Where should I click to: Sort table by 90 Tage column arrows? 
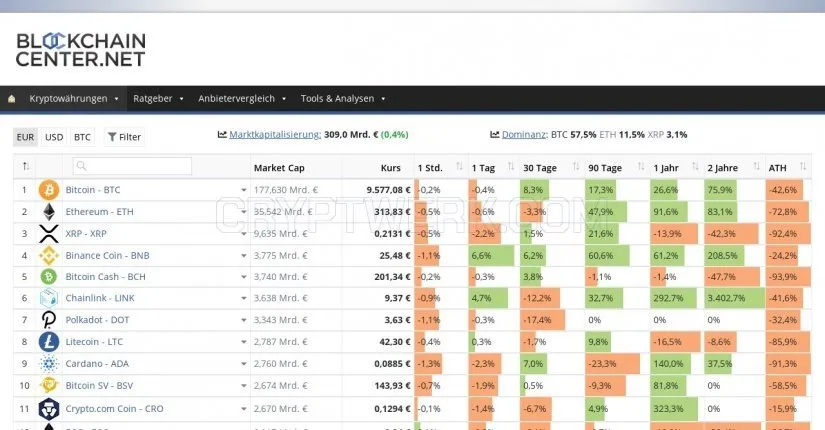641,167
